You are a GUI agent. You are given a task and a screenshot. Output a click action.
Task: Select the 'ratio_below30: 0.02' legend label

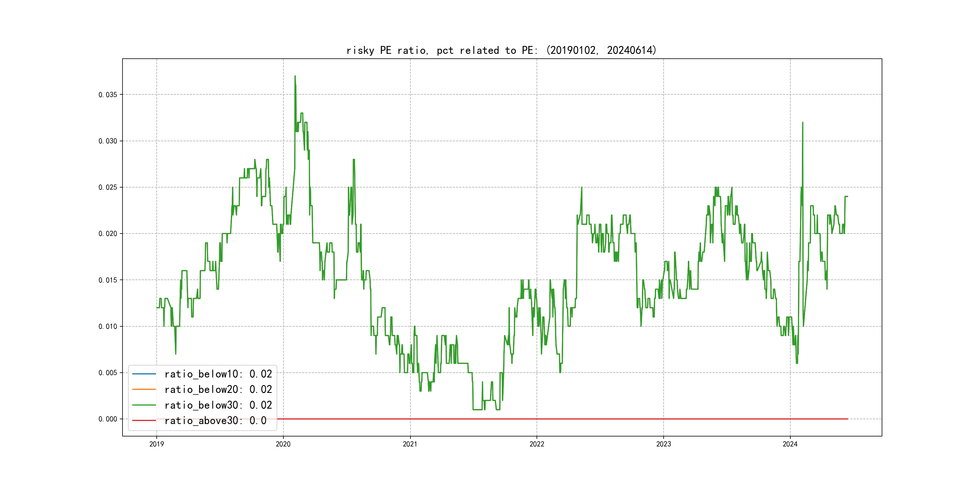pyautogui.click(x=218, y=405)
